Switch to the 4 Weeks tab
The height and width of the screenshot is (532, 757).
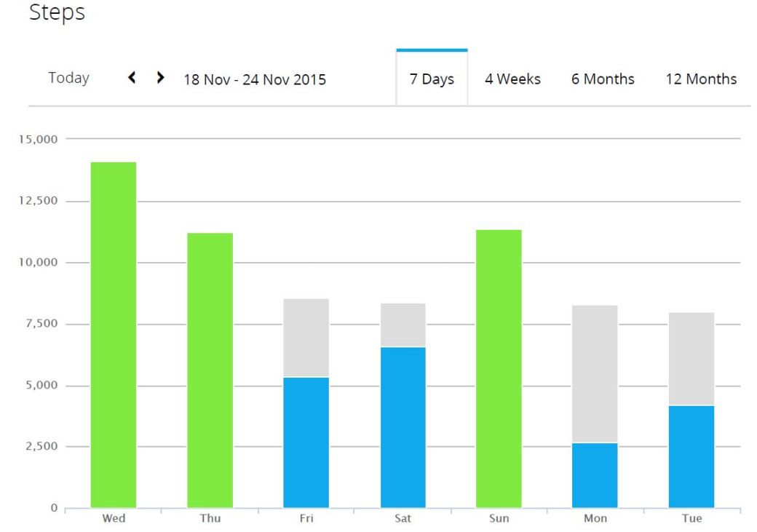tap(513, 79)
